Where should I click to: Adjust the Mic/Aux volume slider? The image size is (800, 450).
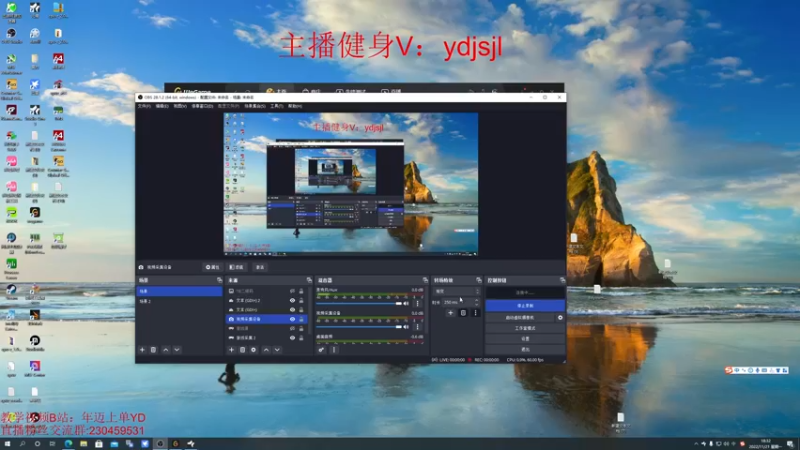pos(359,304)
